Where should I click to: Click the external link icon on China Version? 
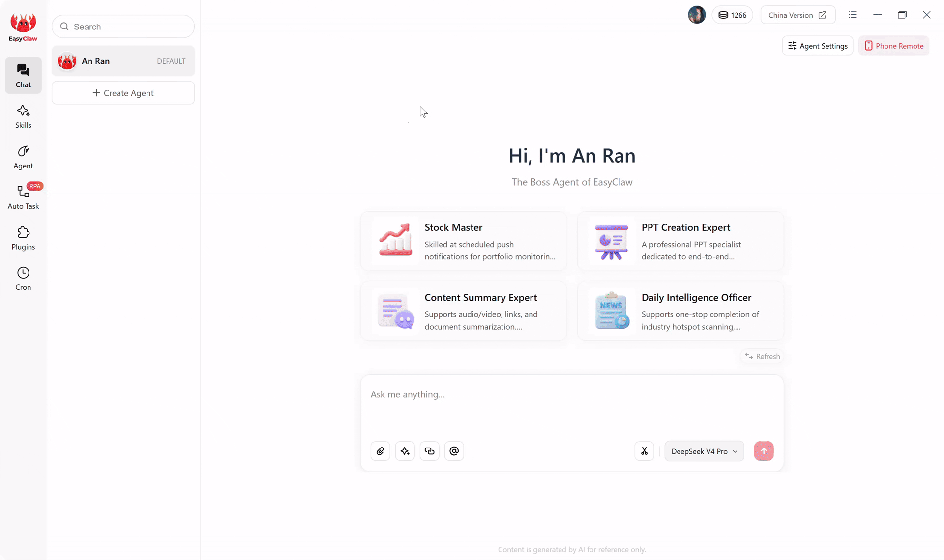click(822, 15)
